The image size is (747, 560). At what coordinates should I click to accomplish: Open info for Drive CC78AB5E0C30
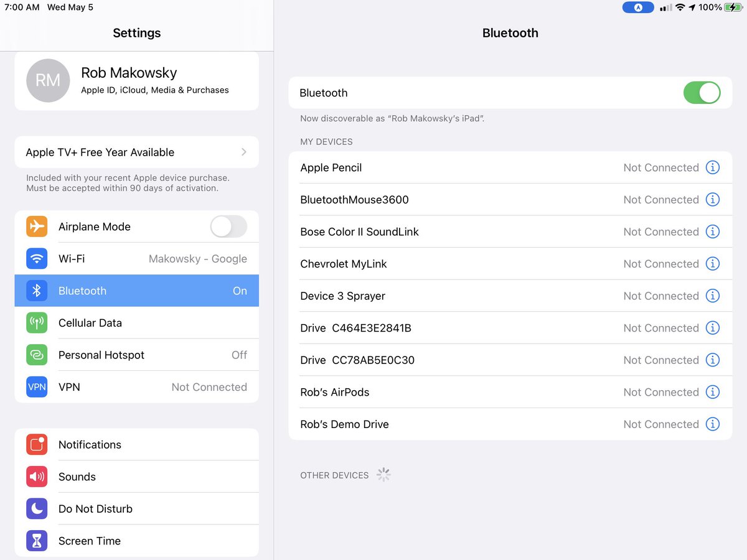point(713,360)
